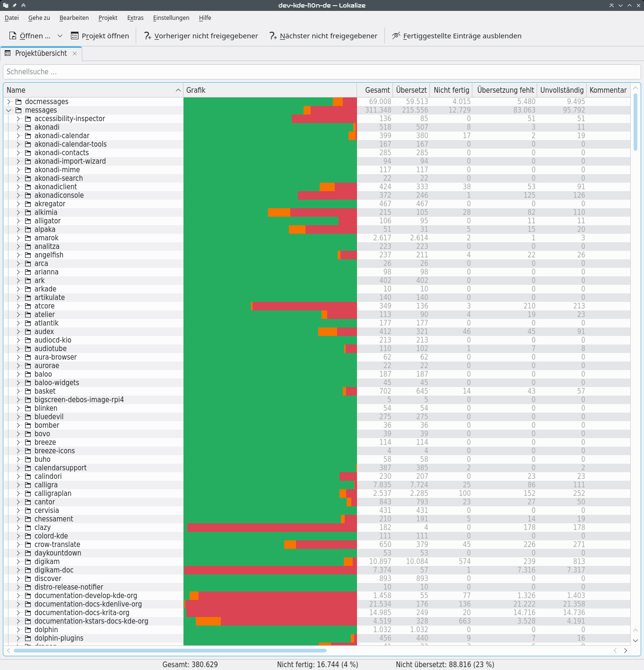Click the discover folder icon
The image size is (644, 670).
click(x=28, y=579)
